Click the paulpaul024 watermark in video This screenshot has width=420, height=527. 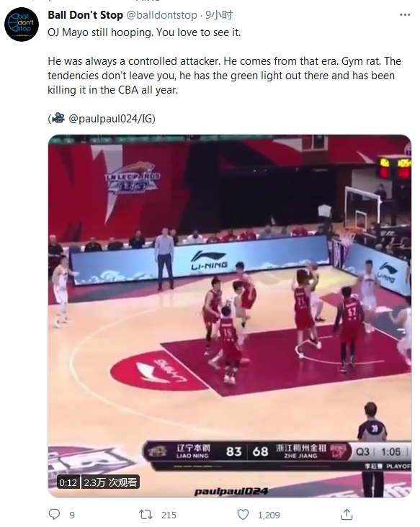pos(231,492)
